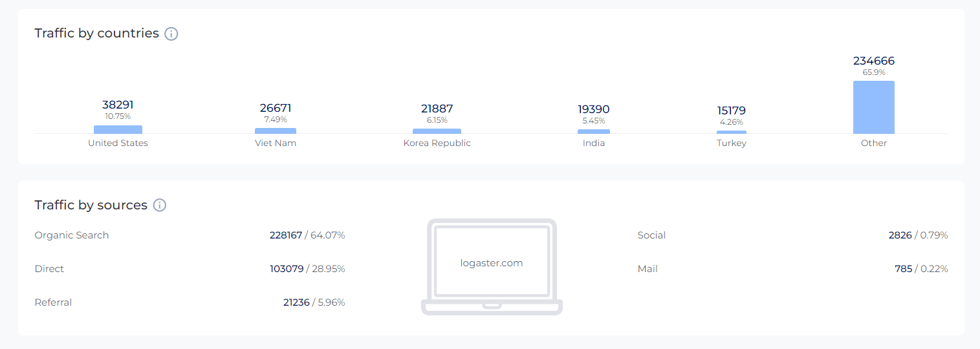980x349 pixels.
Task: Click the Traffic by sources heading
Action: pos(91,206)
